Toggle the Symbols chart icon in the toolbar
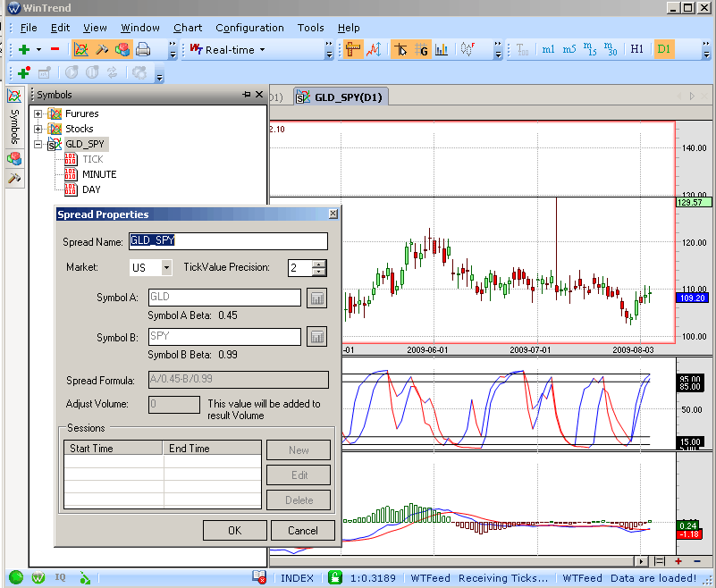Viewport: 716px width, 588px height. pyautogui.click(x=80, y=49)
